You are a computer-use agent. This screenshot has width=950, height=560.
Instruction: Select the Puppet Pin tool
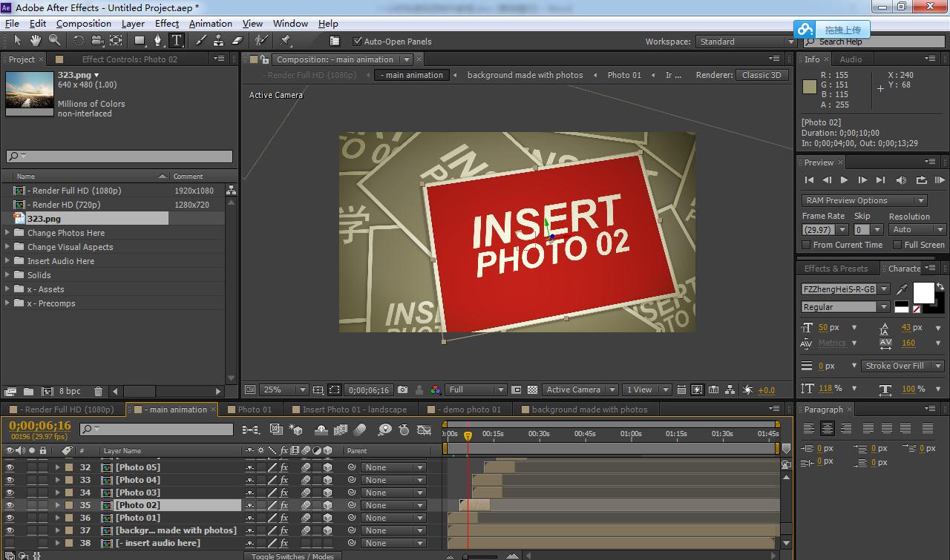click(x=286, y=41)
